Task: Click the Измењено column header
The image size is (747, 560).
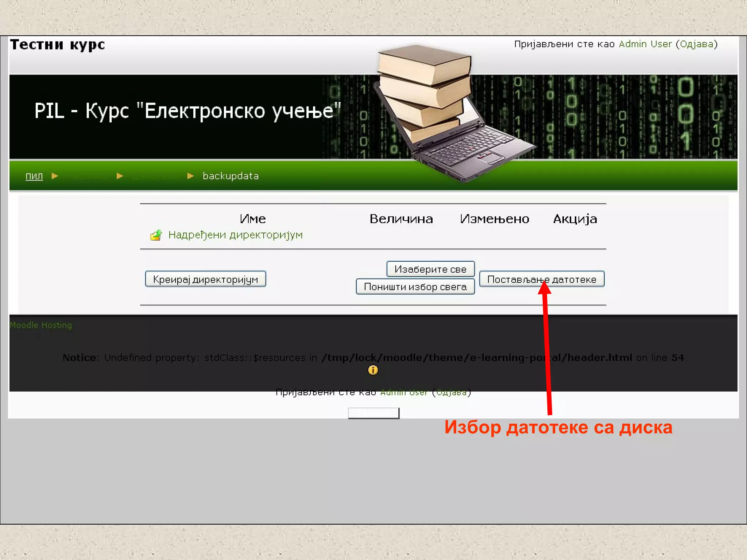Action: (494, 219)
